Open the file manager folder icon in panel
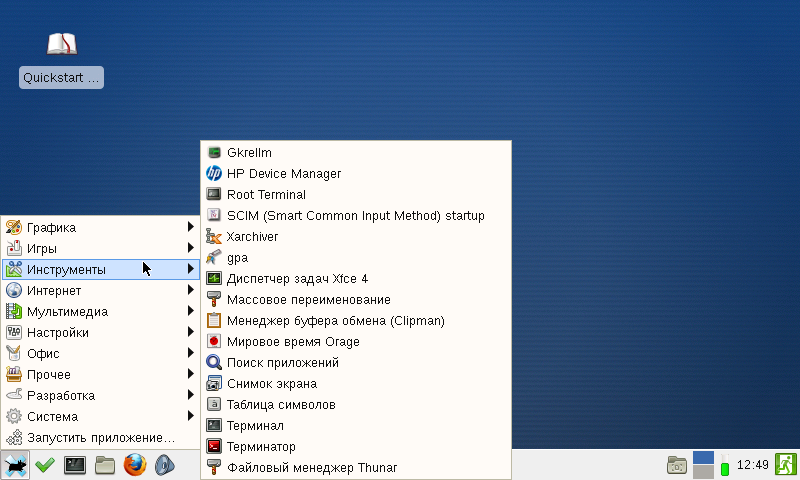Image resolution: width=800 pixels, height=480 pixels. coord(105,465)
